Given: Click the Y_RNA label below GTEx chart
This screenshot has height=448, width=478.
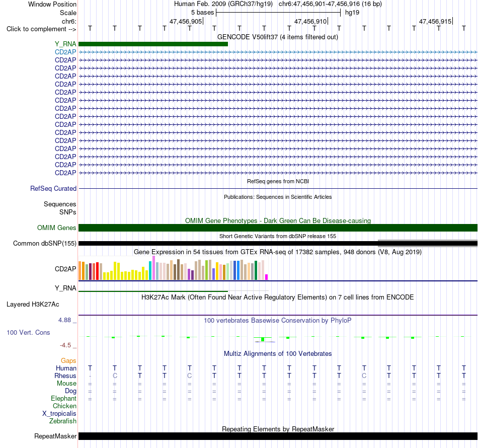Looking at the screenshot, I should [x=65, y=288].
